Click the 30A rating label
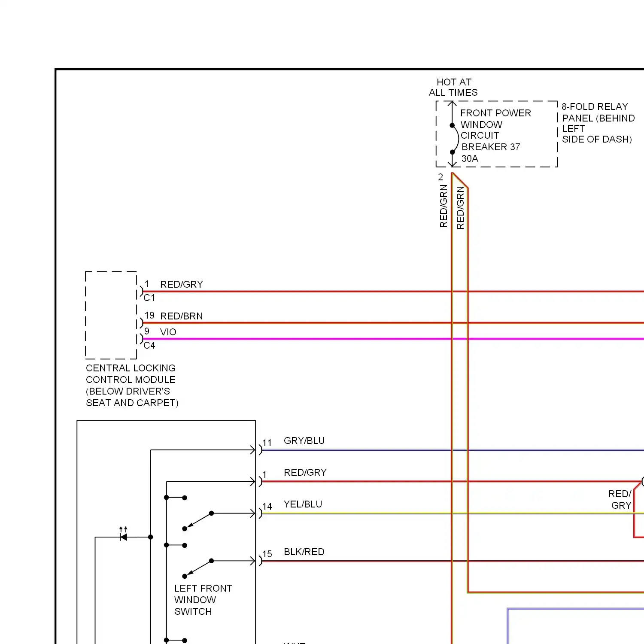The height and width of the screenshot is (644, 644). (x=470, y=158)
